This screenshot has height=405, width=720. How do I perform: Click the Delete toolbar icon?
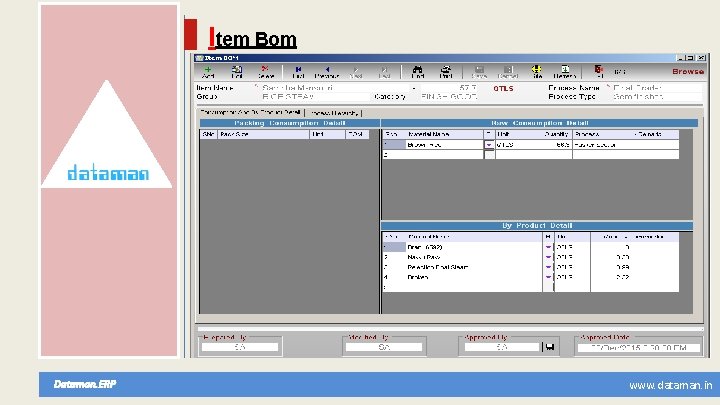coord(265,72)
